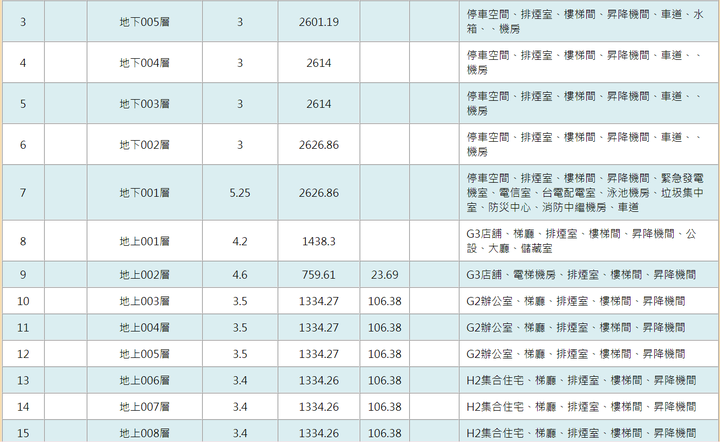
Task: Click the row number 15 cell
Action: pyautogui.click(x=23, y=432)
